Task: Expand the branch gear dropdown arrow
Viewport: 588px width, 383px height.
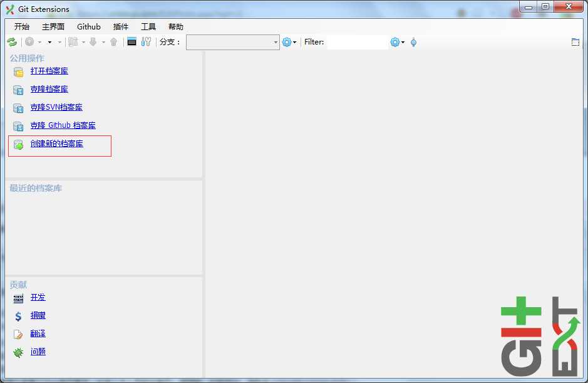Action: pos(295,42)
